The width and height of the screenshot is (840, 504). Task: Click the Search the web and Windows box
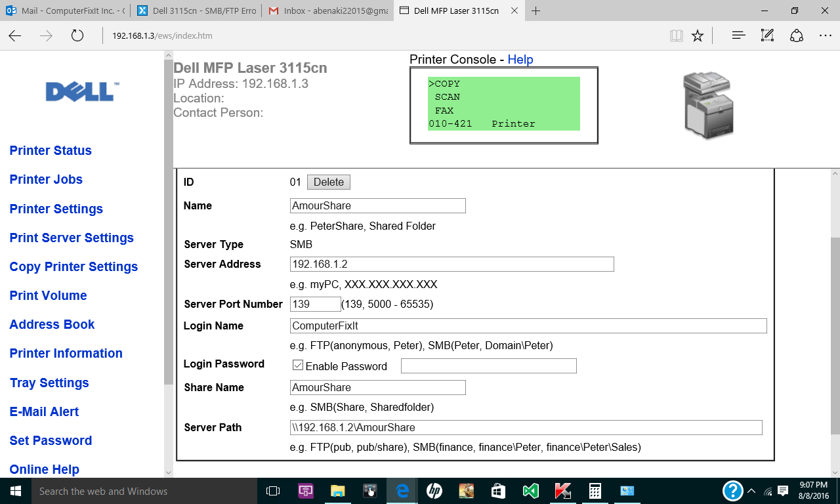tap(144, 491)
